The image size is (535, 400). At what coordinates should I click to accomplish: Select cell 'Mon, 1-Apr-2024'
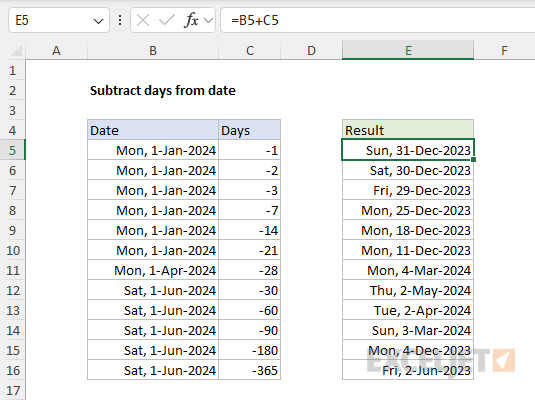(x=153, y=270)
